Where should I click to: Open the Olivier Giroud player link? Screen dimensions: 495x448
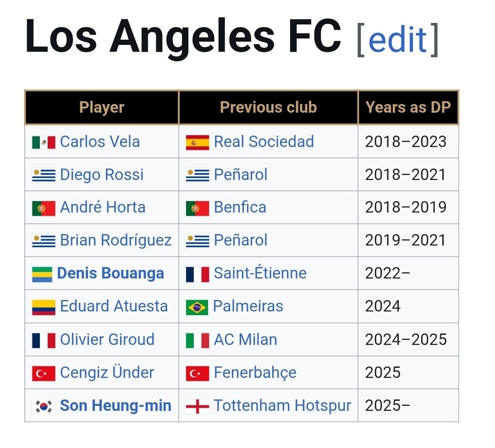[107, 339]
